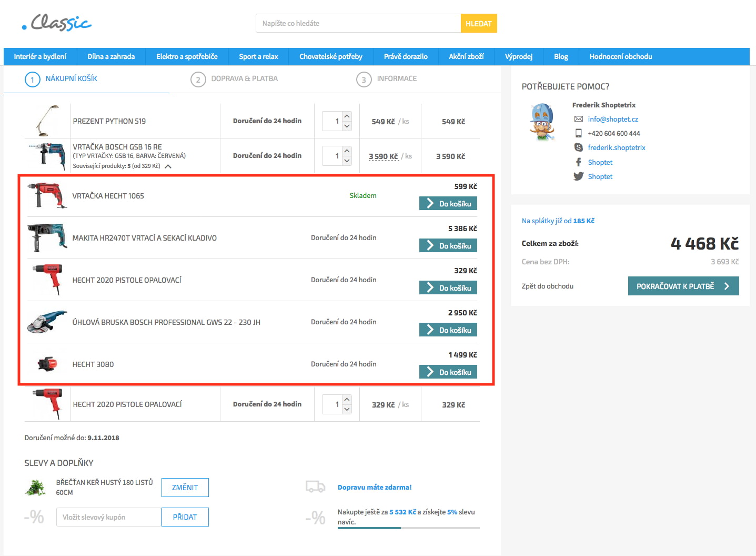Click the phone icon beside +420 604 600 444
Screen dimensions: 756x556
[579, 133]
